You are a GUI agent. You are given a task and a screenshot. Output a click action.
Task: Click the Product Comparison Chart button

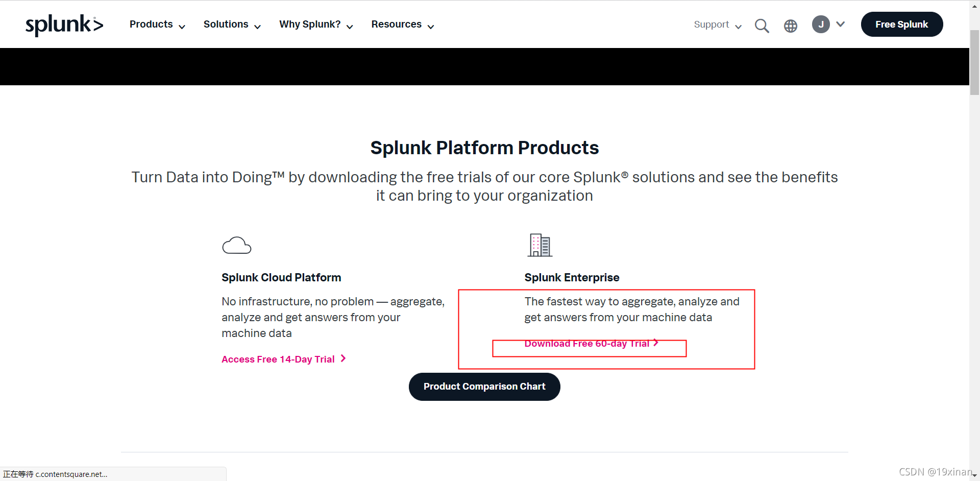(x=484, y=387)
